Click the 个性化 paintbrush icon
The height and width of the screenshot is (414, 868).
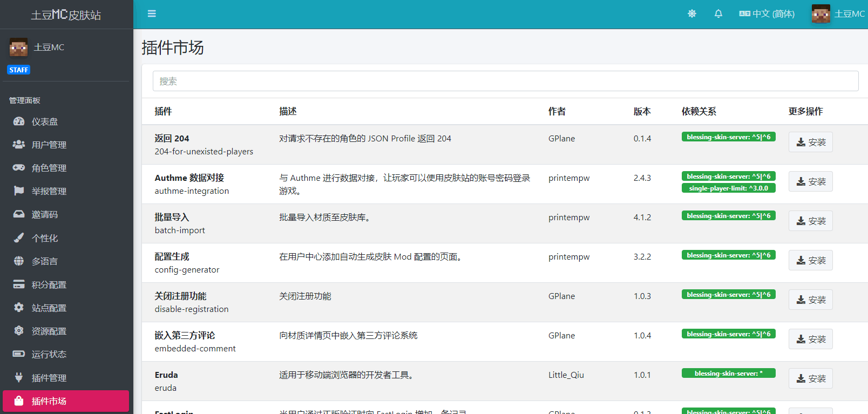19,237
